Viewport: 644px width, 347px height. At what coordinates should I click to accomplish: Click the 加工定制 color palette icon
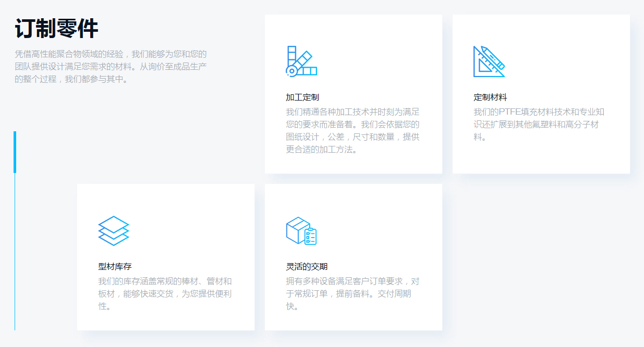coord(301,61)
